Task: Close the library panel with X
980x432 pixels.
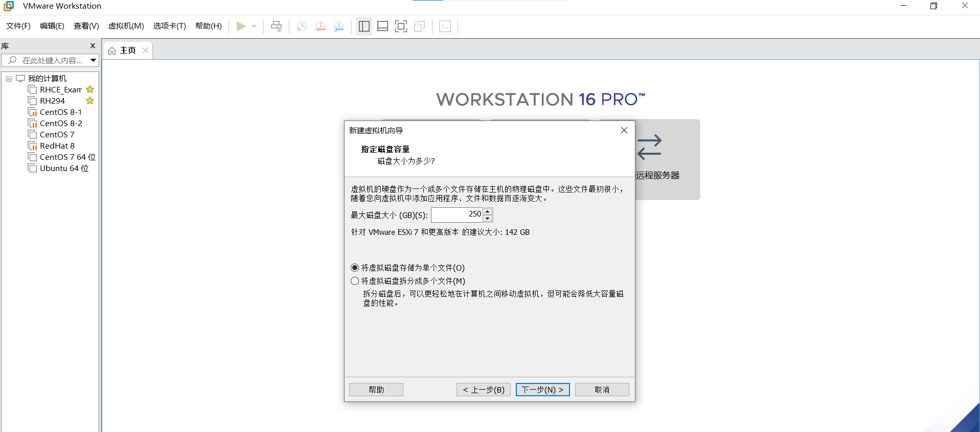Action: pyautogui.click(x=93, y=45)
